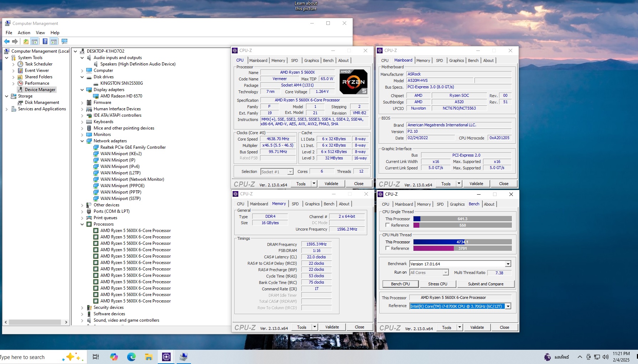Collapse System Tools node
The height and width of the screenshot is (364, 638).
7,58
